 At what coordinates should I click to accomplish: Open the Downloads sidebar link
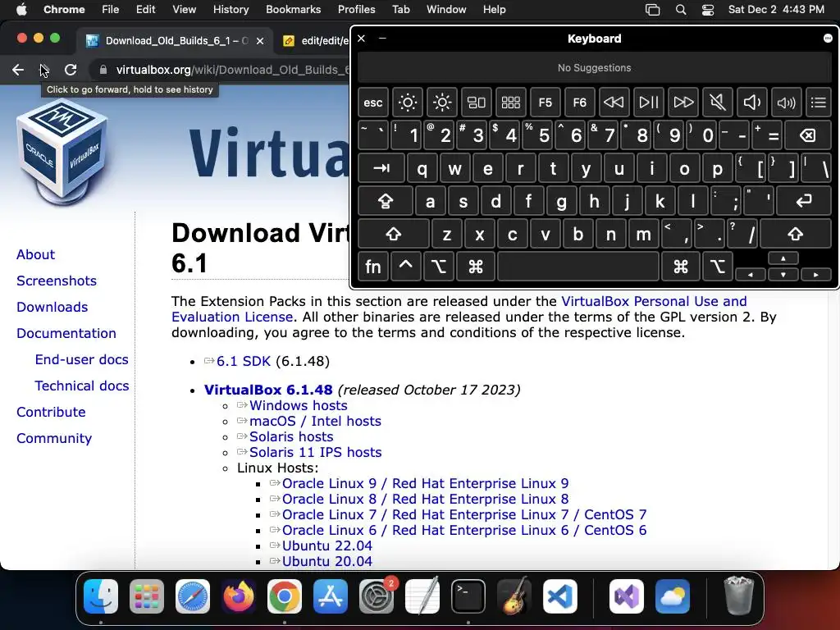pos(52,307)
